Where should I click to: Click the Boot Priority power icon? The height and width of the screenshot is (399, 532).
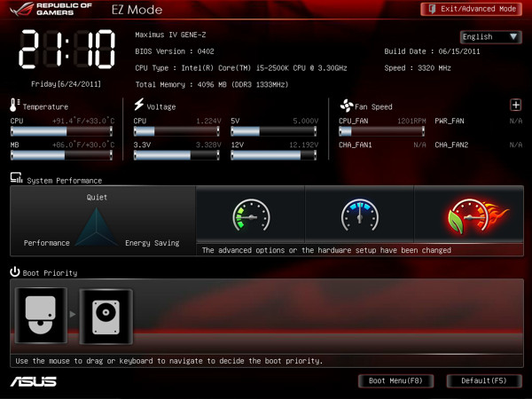(14, 272)
